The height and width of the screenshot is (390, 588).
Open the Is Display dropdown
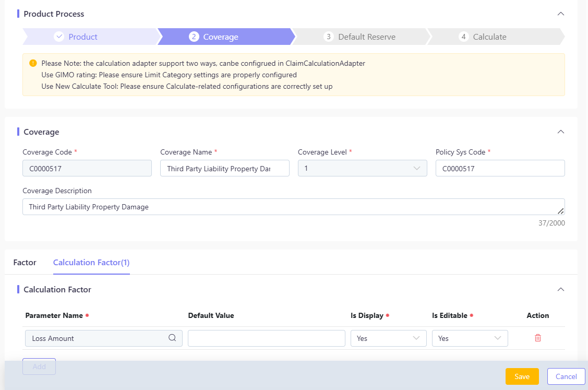tap(389, 338)
